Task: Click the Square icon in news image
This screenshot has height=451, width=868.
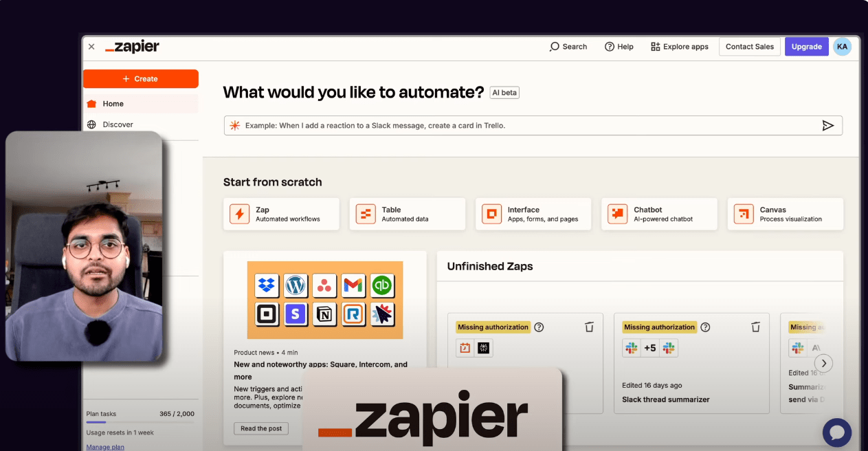Action: point(266,314)
